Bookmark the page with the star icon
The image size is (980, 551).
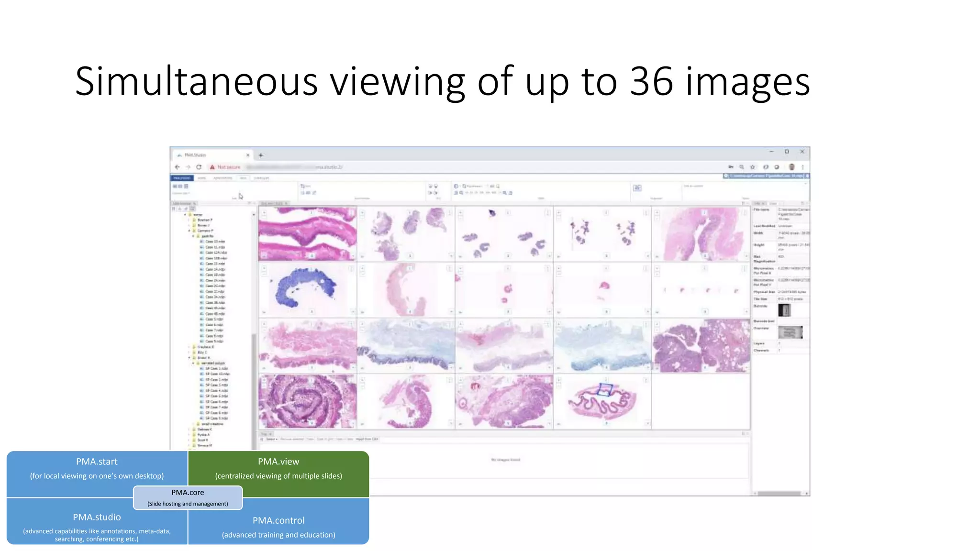[753, 167]
